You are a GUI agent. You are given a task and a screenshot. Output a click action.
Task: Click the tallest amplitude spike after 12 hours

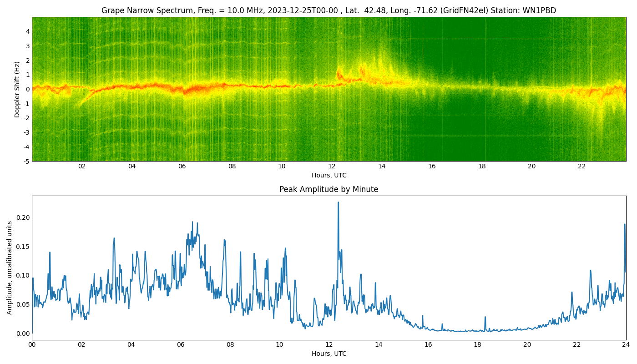tap(338, 203)
